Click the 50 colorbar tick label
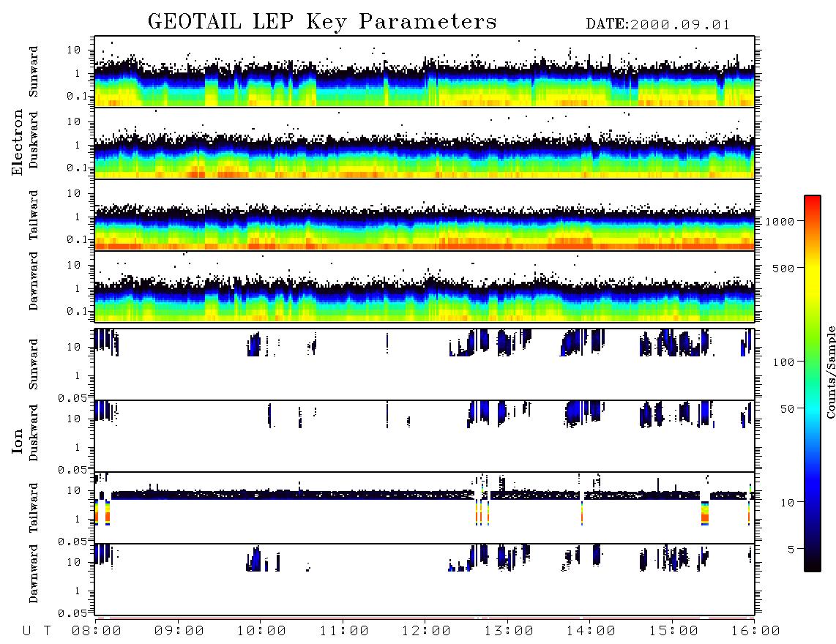The image size is (836, 644). [787, 409]
